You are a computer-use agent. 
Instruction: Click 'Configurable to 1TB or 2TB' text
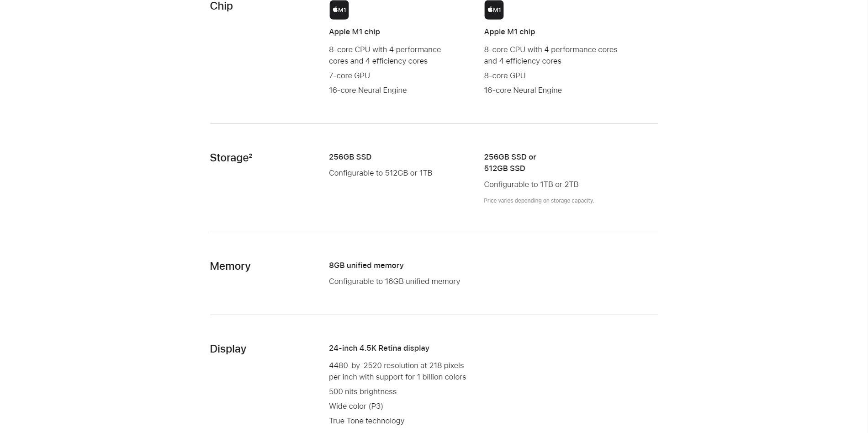[531, 184]
